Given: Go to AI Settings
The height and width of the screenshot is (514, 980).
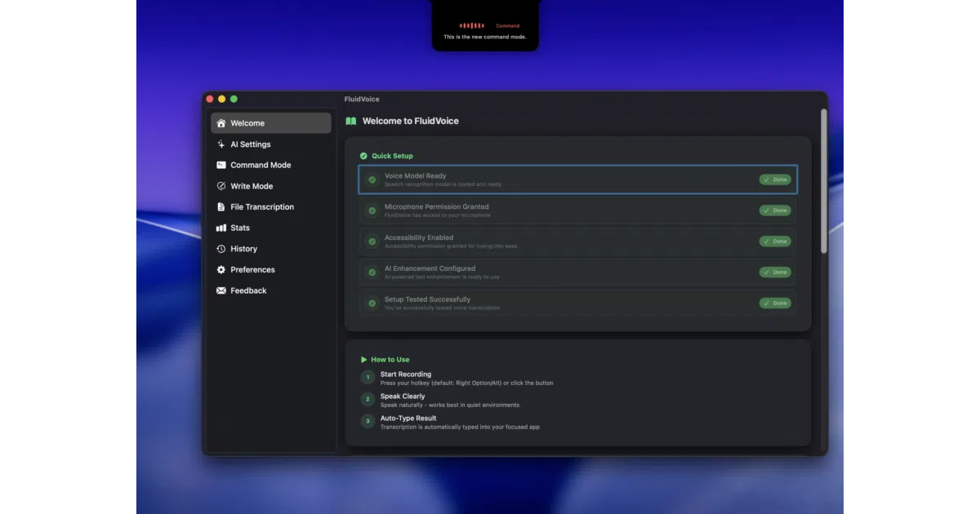Looking at the screenshot, I should 271,144.
